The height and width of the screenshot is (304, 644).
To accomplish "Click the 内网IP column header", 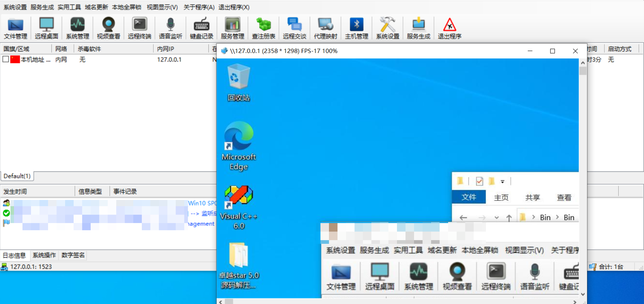I will (x=165, y=49).
